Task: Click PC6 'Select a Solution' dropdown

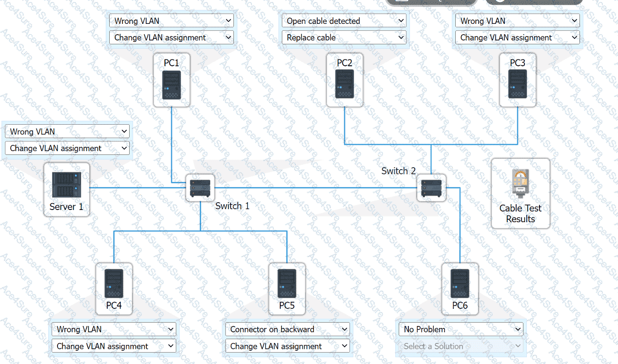Action: (x=461, y=346)
